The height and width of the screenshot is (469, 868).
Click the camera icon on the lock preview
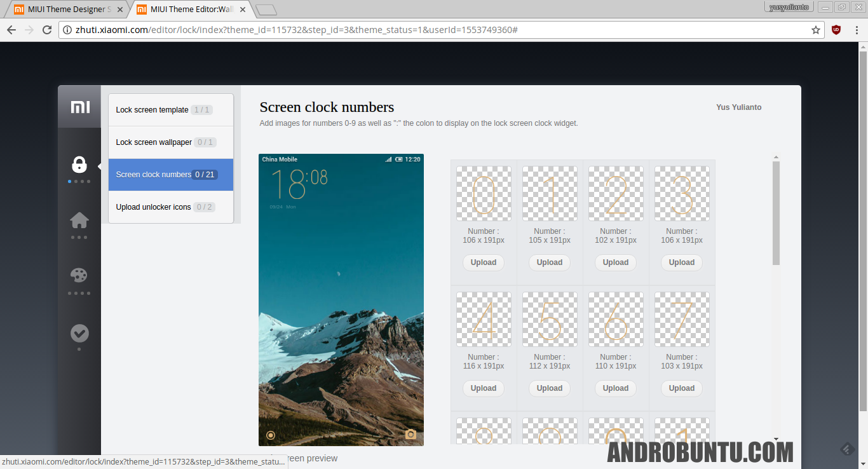click(410, 434)
